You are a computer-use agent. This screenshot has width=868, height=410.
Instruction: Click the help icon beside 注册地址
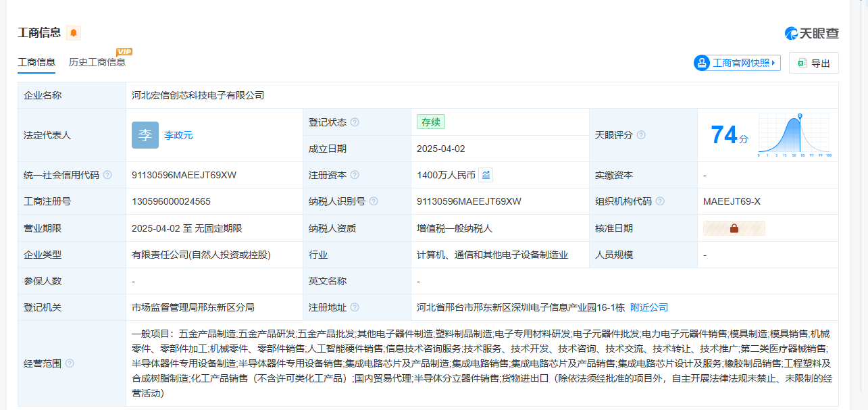(355, 307)
